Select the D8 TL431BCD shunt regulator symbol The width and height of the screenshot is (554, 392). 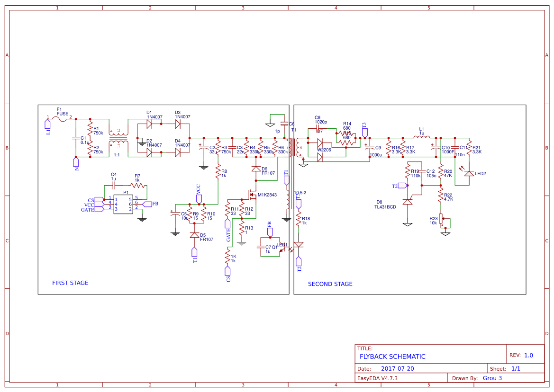(409, 201)
